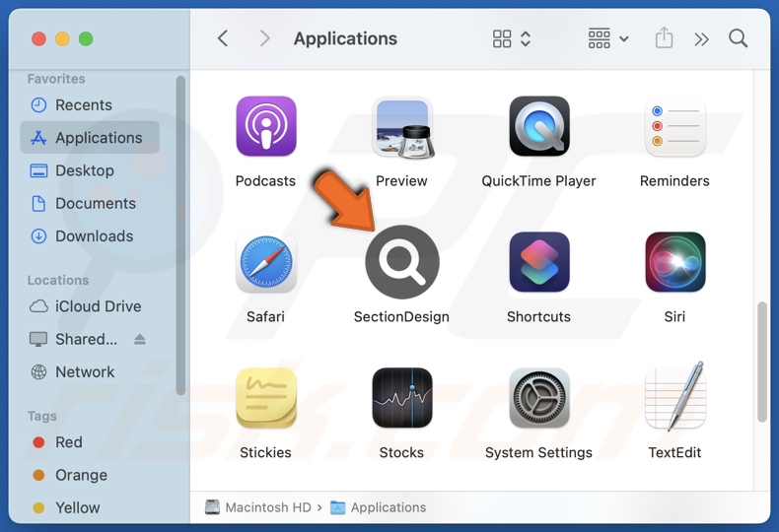Filter by the Red tag
The image size is (779, 532).
click(x=90, y=442)
